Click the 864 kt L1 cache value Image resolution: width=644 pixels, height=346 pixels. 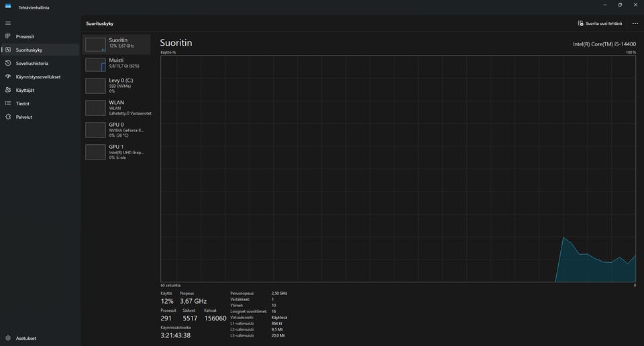pyautogui.click(x=277, y=323)
